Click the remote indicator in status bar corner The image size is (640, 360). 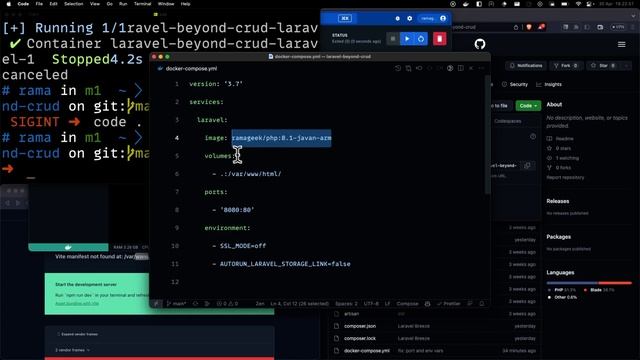[x=156, y=304]
